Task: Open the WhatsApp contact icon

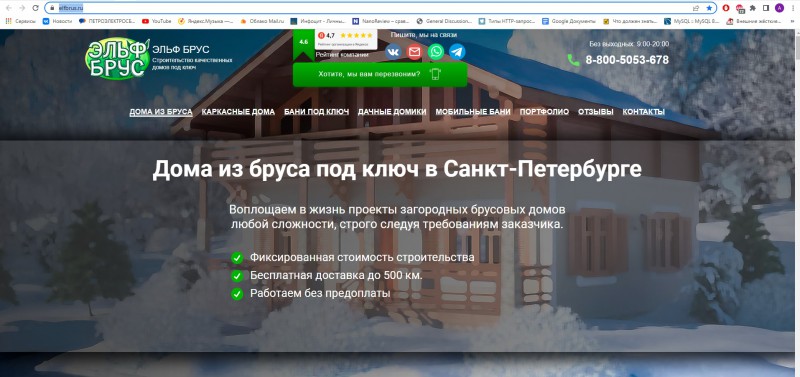Action: [x=436, y=52]
